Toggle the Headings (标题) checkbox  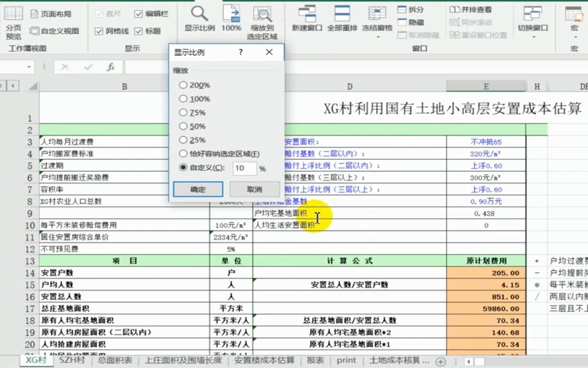138,31
